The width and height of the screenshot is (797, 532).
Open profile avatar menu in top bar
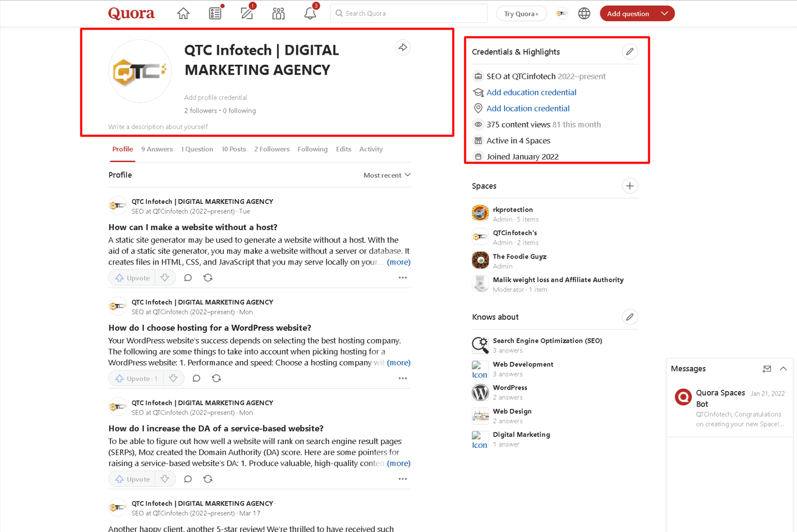pyautogui.click(x=562, y=13)
